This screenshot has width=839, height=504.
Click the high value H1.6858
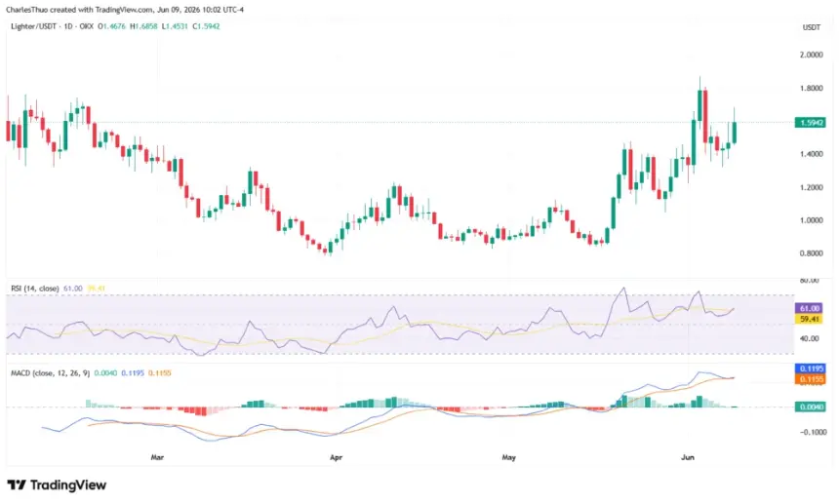144,26
